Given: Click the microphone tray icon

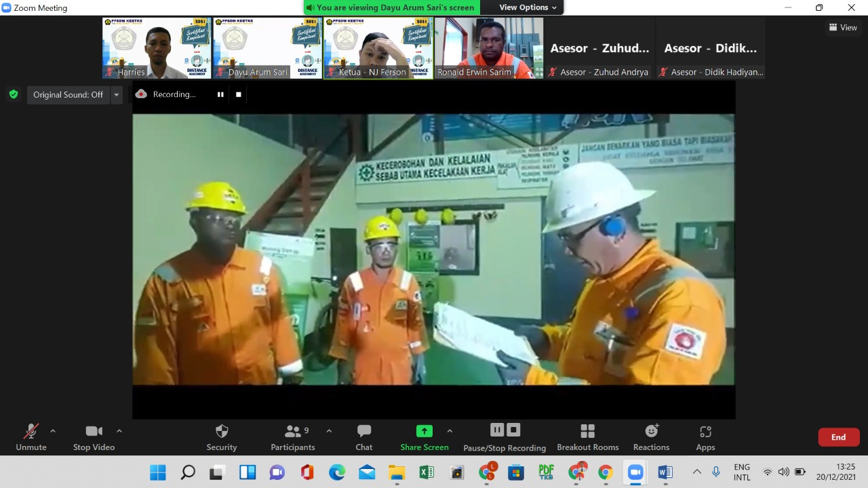Looking at the screenshot, I should (x=716, y=472).
